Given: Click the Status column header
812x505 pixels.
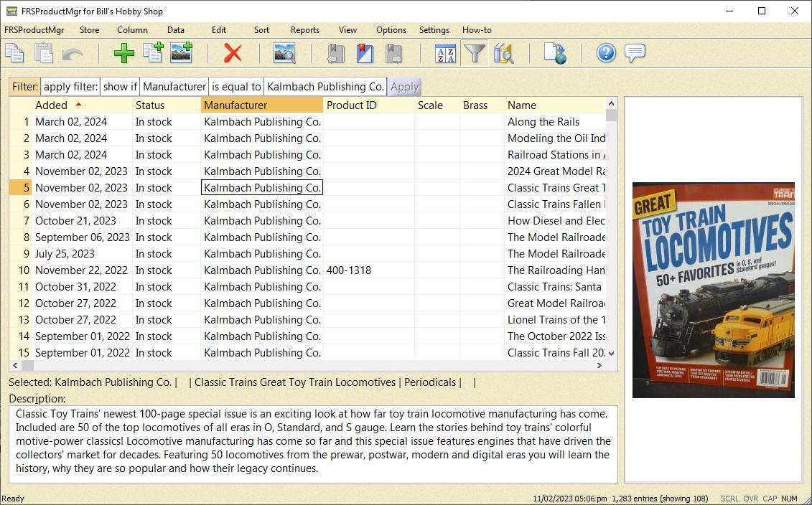Looking at the screenshot, I should pyautogui.click(x=167, y=105).
